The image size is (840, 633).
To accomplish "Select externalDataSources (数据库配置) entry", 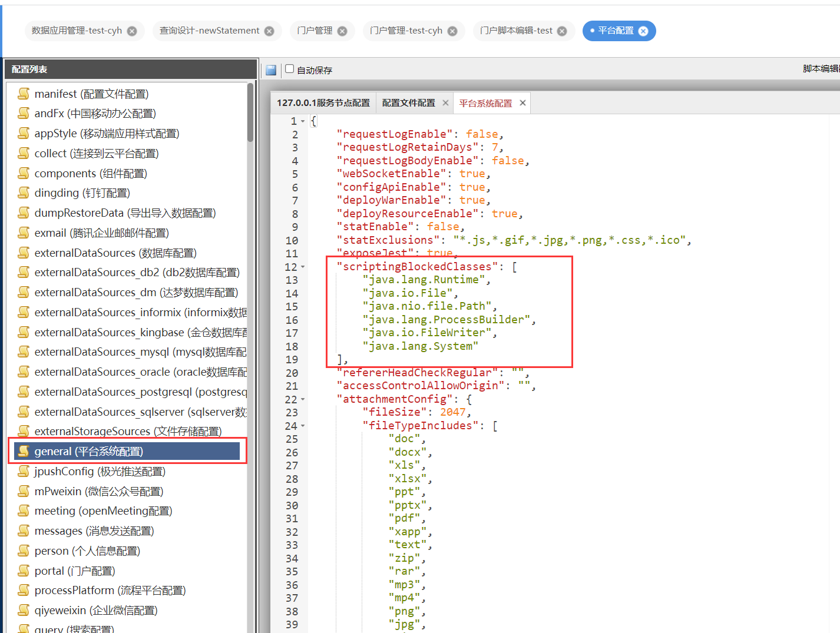I will [115, 253].
